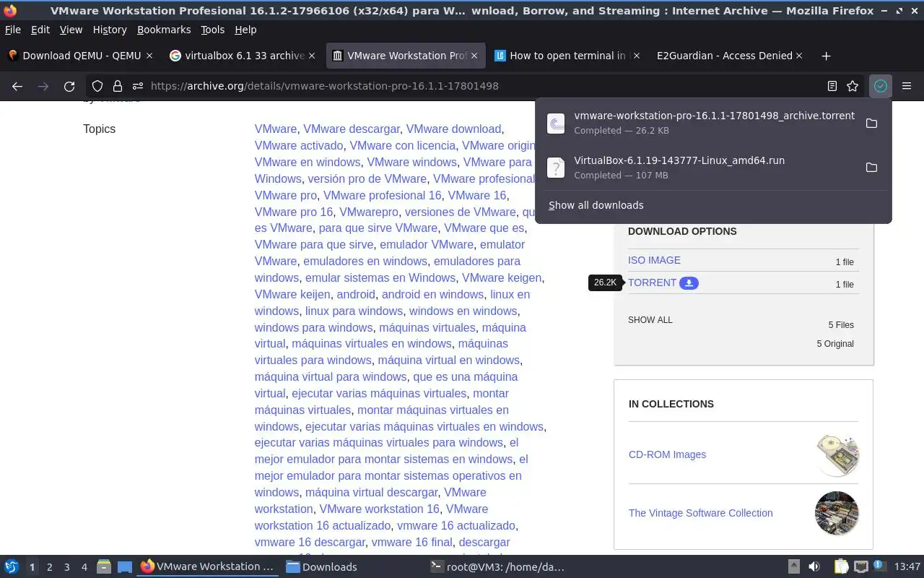Adjust volume via the speaker tray icon
The width and height of the screenshot is (924, 578).
click(x=814, y=567)
